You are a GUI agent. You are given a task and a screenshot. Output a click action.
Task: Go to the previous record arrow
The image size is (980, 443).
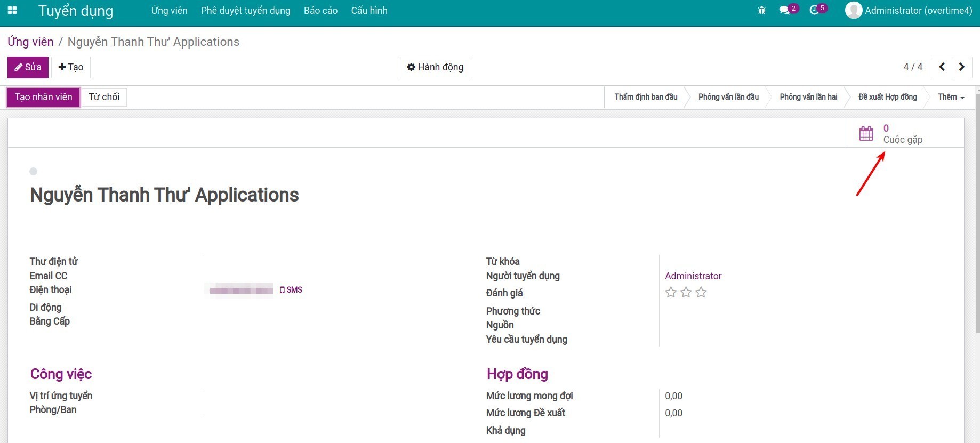pos(942,67)
